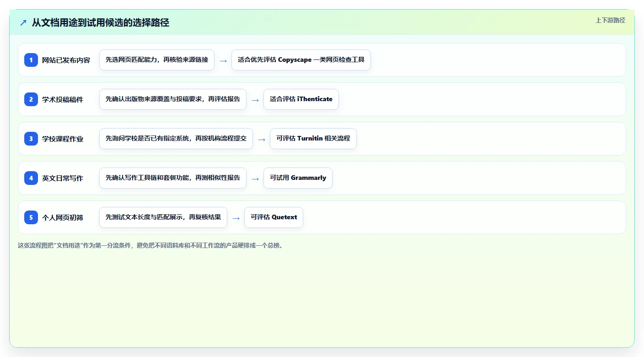This screenshot has height=357, width=644.
Task: Click the 可评估 Quetext result box
Action: 274,217
